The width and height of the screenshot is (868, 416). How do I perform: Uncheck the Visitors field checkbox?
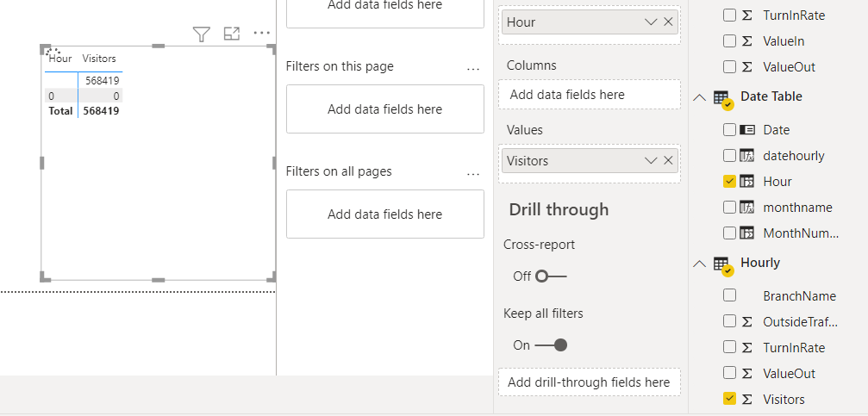(729, 399)
